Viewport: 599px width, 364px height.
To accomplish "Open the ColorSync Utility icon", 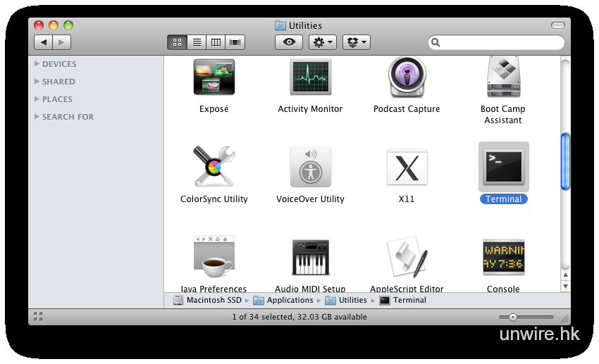I will pyautogui.click(x=214, y=167).
